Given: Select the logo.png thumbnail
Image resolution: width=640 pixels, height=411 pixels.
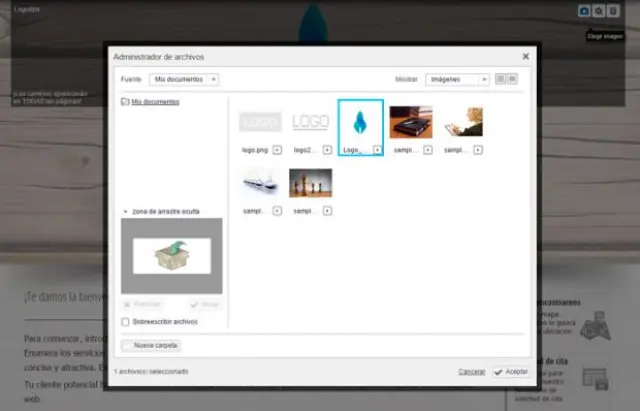Looking at the screenshot, I should pos(259,122).
